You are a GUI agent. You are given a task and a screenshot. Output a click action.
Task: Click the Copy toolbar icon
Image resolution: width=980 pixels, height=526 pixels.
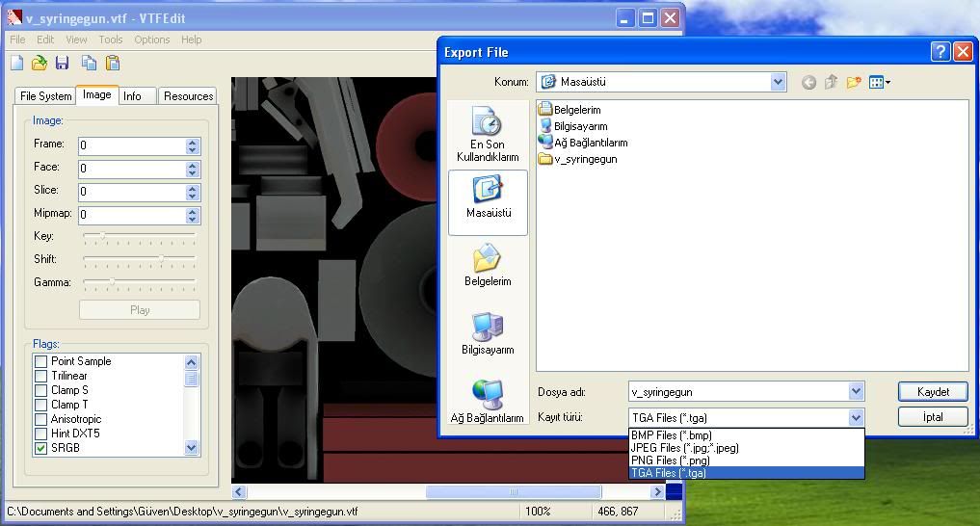(x=89, y=64)
